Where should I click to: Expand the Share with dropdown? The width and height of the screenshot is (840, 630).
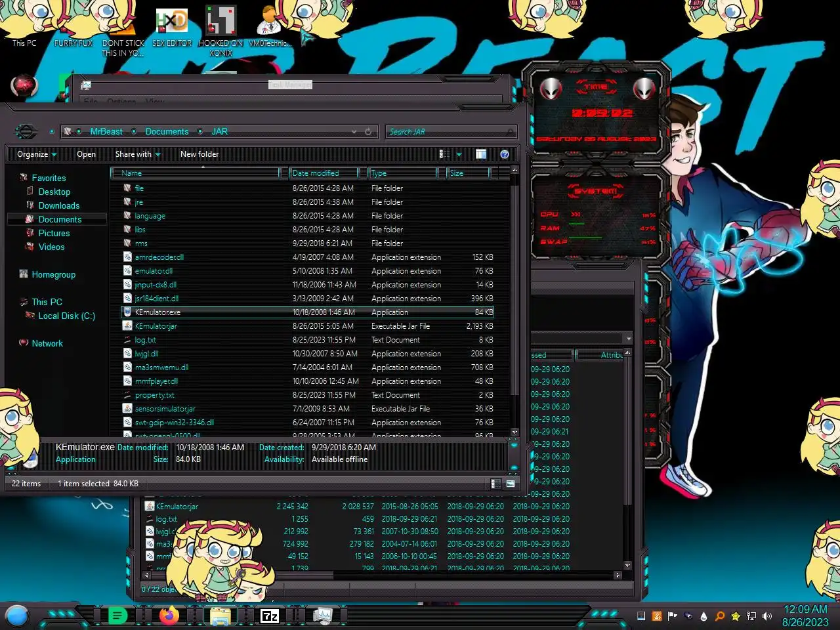click(x=138, y=154)
